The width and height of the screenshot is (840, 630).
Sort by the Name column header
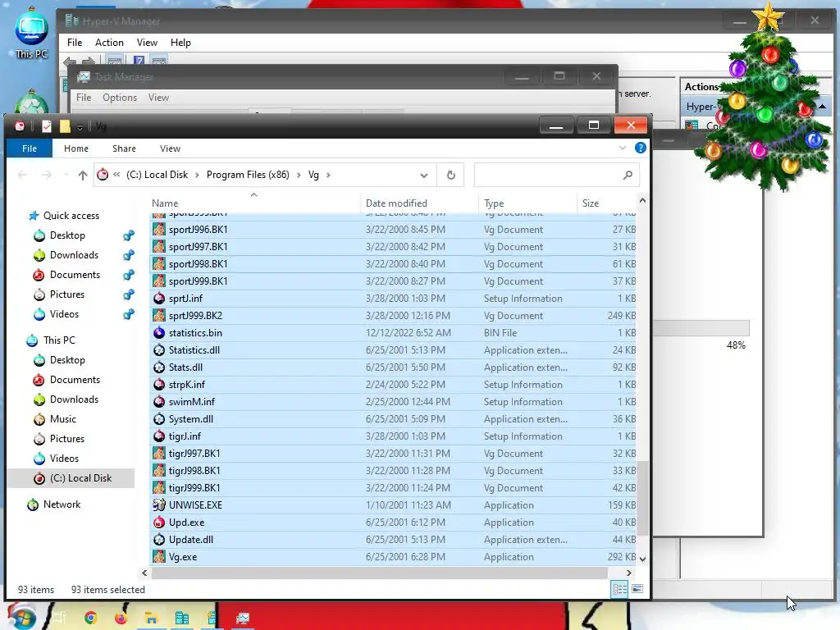tap(254, 203)
